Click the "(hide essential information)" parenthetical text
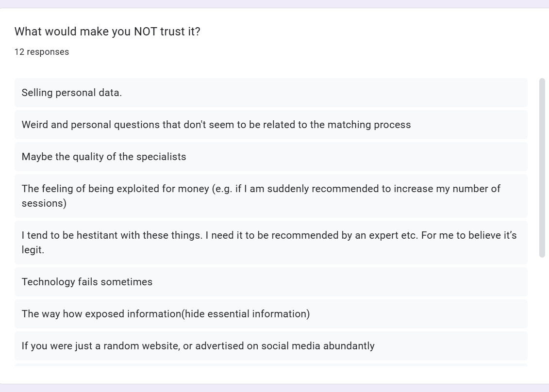The height and width of the screenshot is (392, 549). (x=246, y=314)
